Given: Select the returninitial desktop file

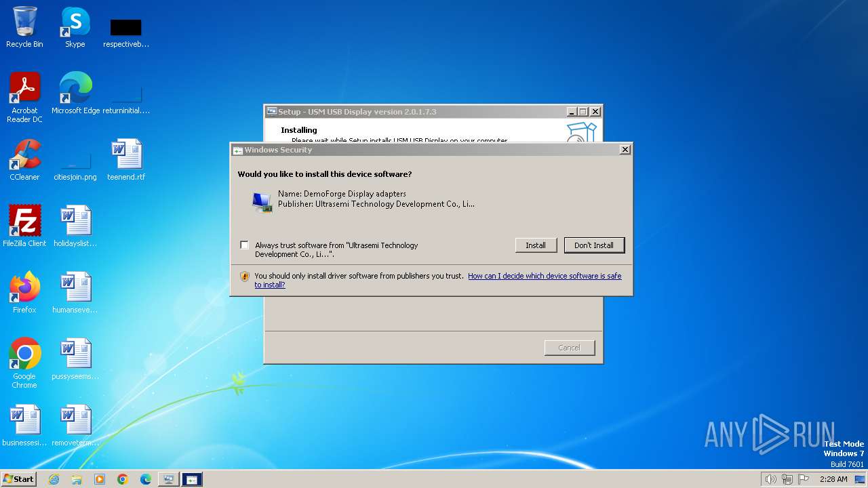Looking at the screenshot, I should point(125,99).
